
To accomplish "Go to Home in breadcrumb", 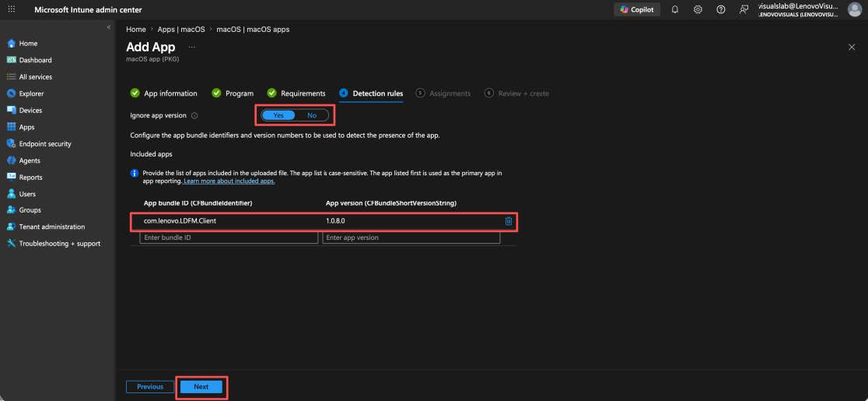I will point(135,30).
